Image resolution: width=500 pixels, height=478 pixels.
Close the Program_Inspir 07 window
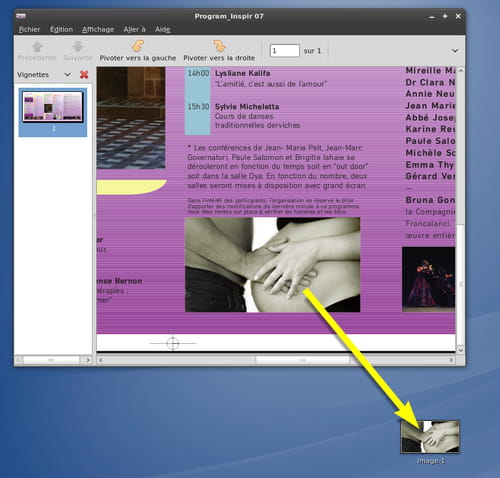pyautogui.click(x=458, y=16)
